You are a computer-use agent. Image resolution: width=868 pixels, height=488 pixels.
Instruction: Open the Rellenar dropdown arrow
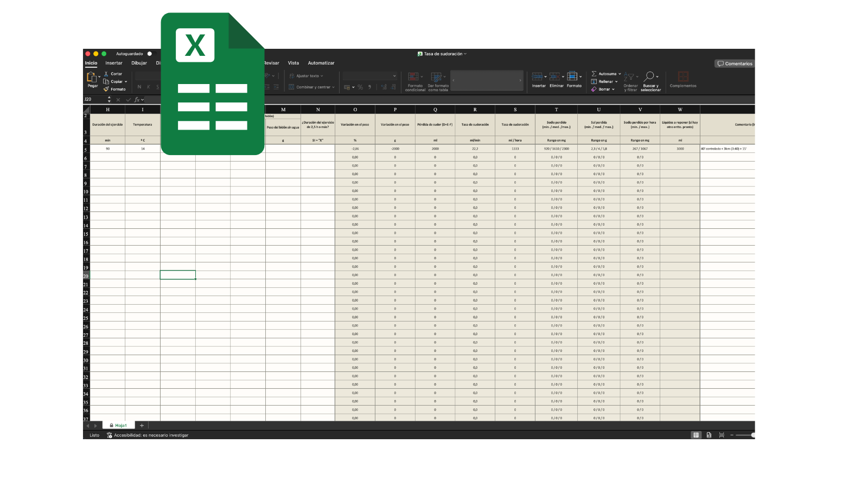pyautogui.click(x=616, y=82)
